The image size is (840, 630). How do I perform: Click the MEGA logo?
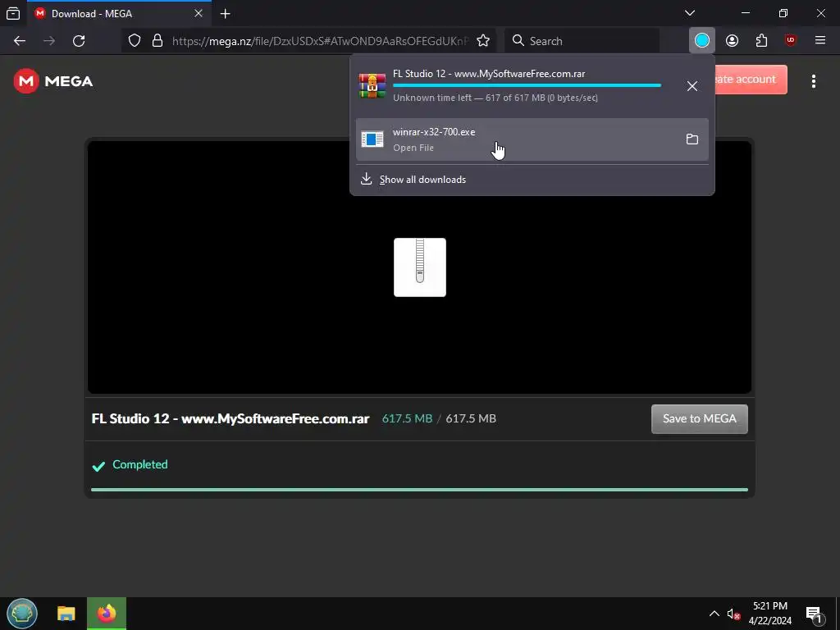[53, 81]
